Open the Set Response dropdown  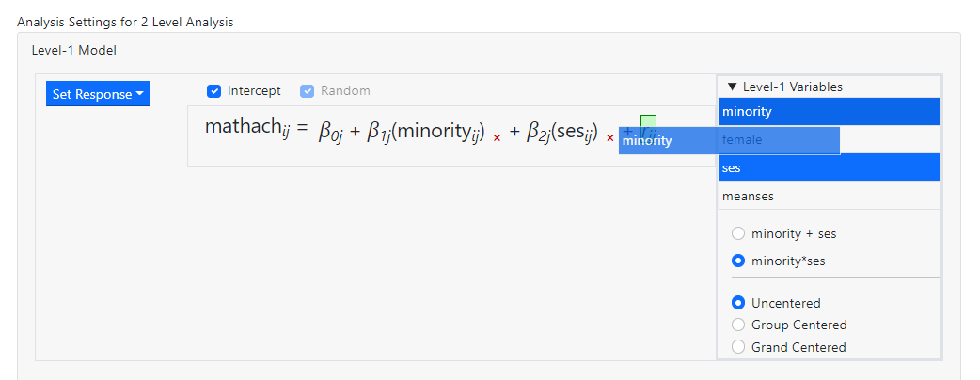pyautogui.click(x=98, y=94)
